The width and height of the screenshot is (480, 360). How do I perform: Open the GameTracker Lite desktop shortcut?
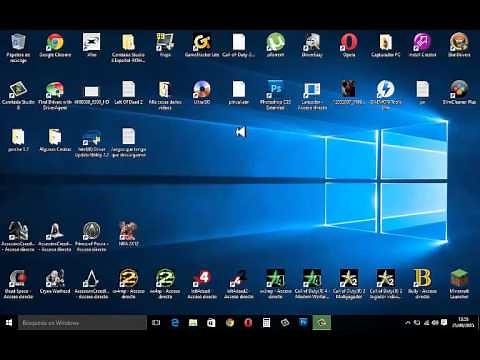(202, 42)
